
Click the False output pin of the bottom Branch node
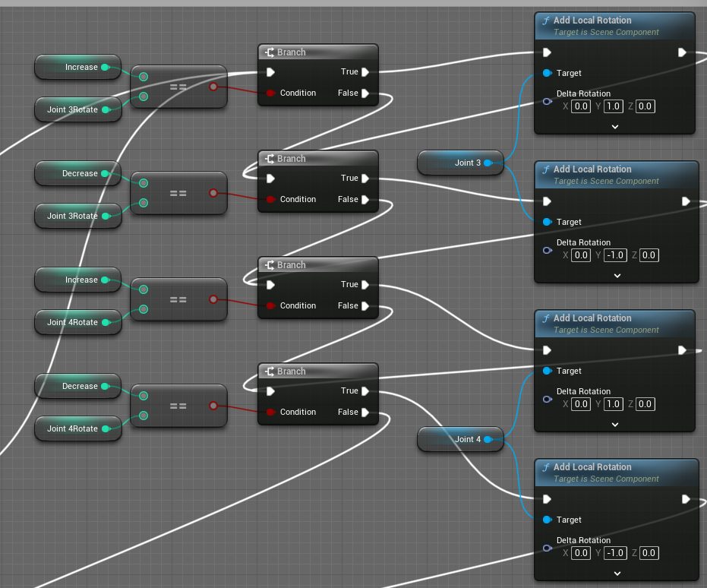(x=365, y=413)
